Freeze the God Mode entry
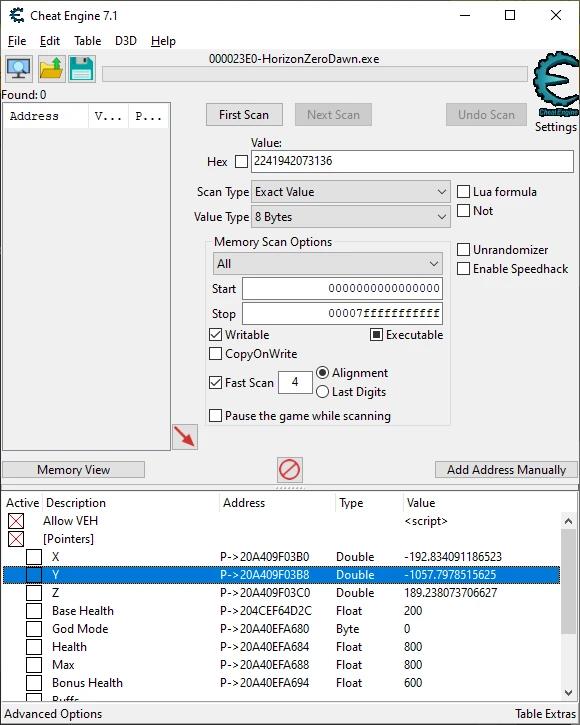 pyautogui.click(x=34, y=629)
